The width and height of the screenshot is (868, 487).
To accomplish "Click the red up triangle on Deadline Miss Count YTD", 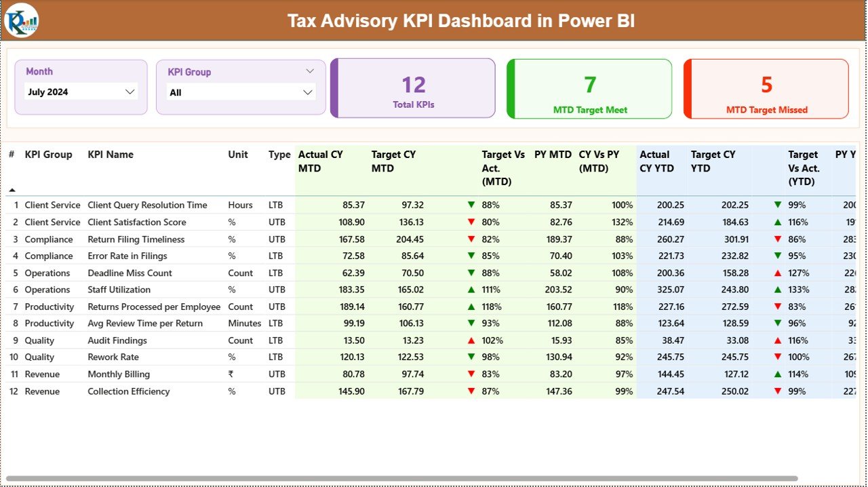I will [778, 273].
